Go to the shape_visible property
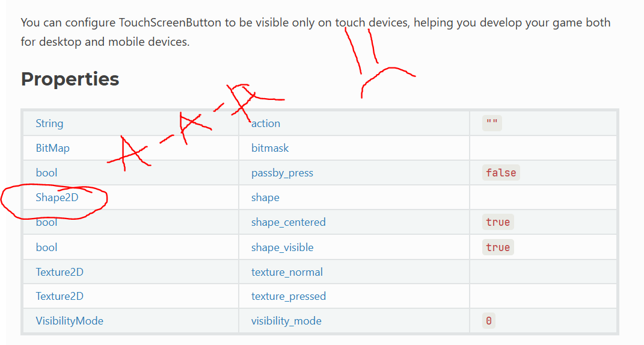644x345 pixels. (x=282, y=247)
